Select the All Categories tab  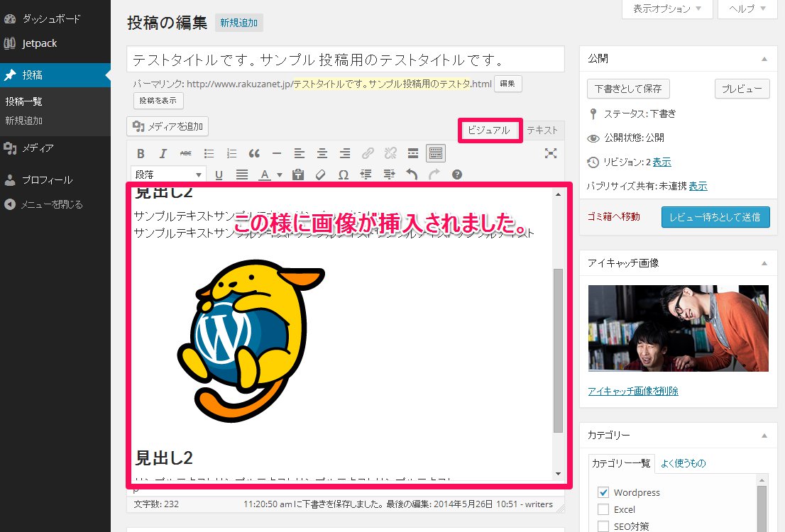coord(621,463)
